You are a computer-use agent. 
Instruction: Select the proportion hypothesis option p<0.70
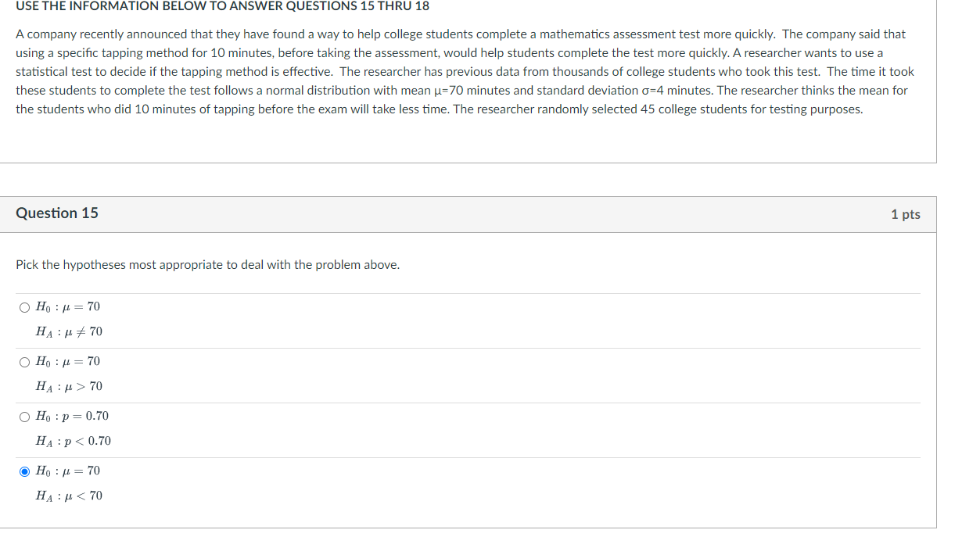pyautogui.click(x=23, y=416)
